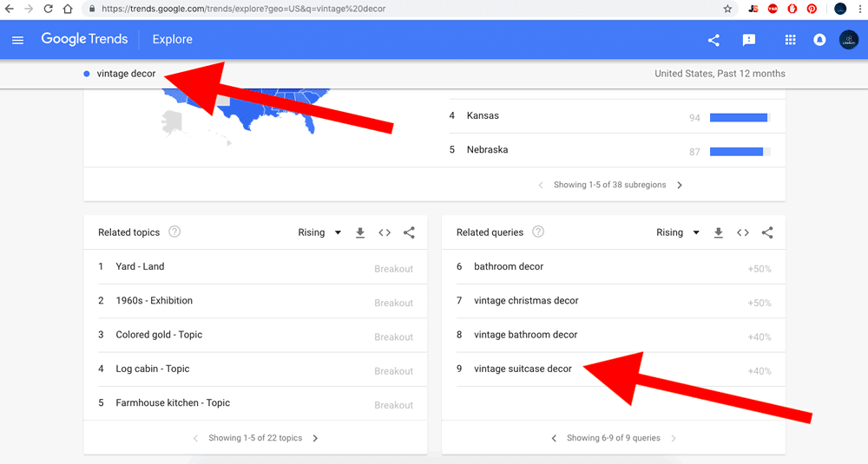
Task: Open the send feedback icon
Action: point(749,40)
